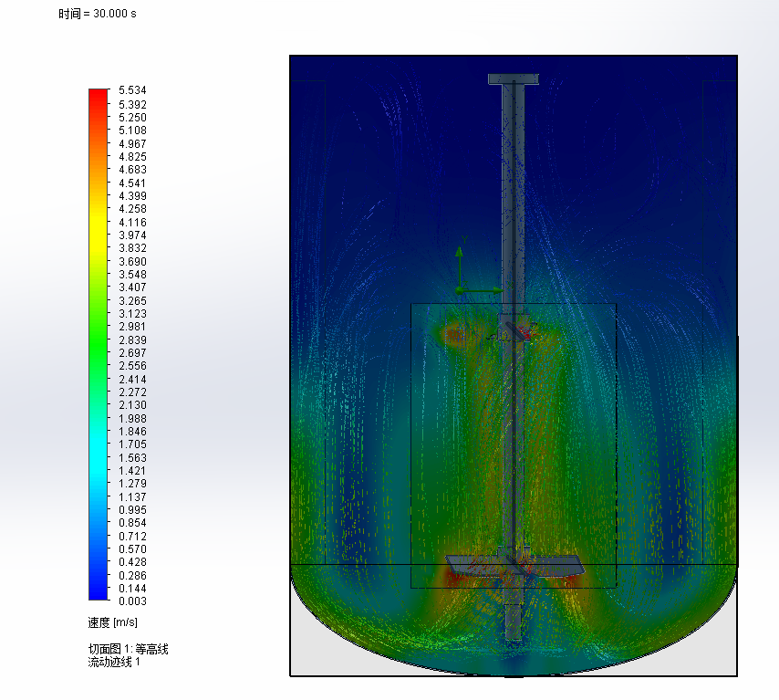Click the Y-axis arrow of the coordinate triad
Image resolution: width=779 pixels, height=700 pixels.
point(460,253)
